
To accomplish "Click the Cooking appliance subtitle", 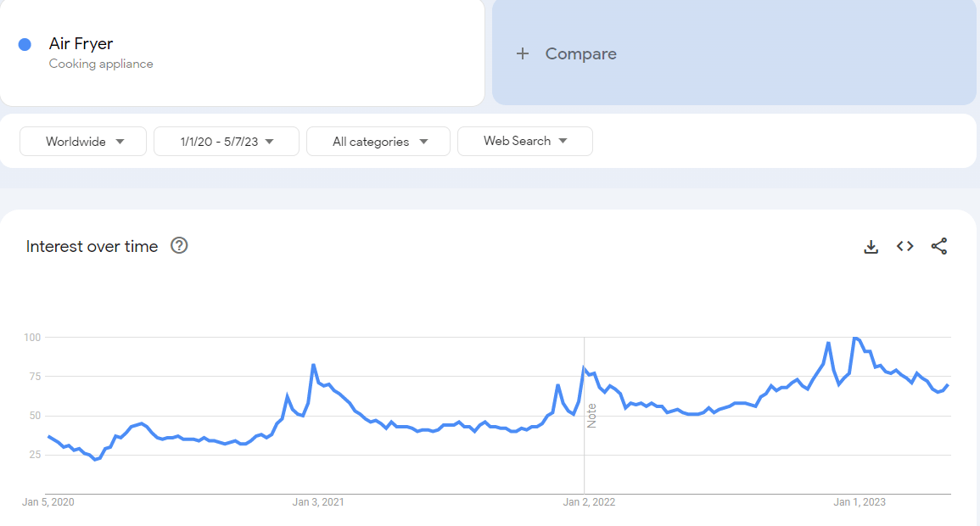I will 101,64.
